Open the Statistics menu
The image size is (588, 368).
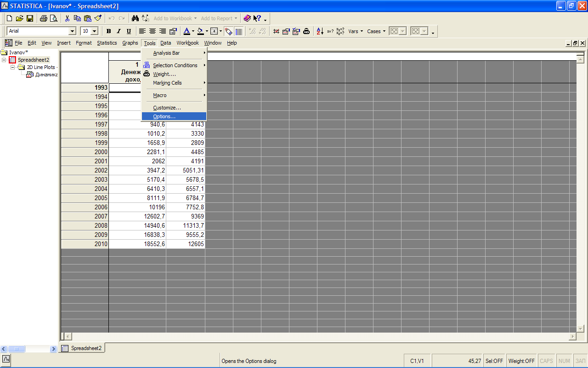[x=107, y=43]
